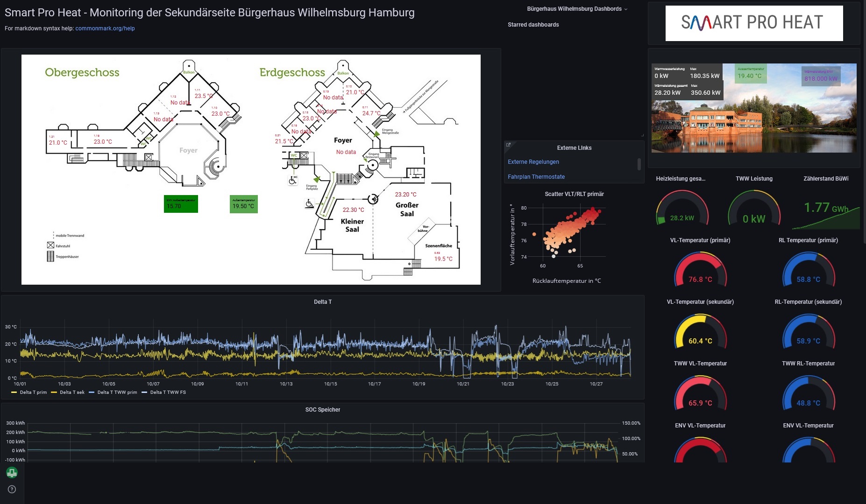Click the wheelchair parking icon near Eingang Parkplatz

[293, 180]
